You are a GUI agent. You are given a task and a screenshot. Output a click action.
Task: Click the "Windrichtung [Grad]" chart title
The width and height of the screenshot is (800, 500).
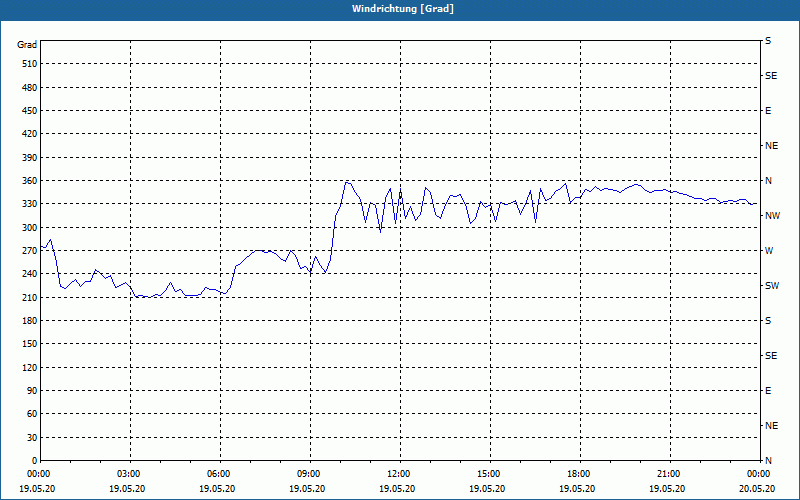pos(403,9)
